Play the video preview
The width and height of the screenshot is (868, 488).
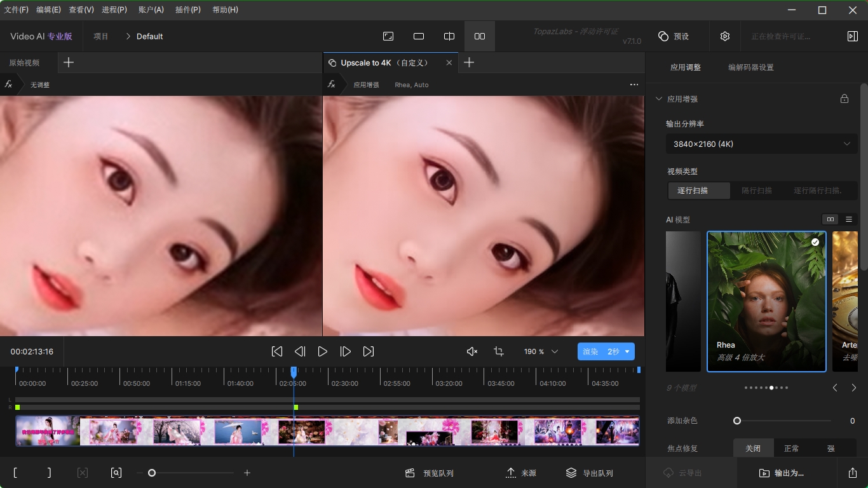(322, 351)
